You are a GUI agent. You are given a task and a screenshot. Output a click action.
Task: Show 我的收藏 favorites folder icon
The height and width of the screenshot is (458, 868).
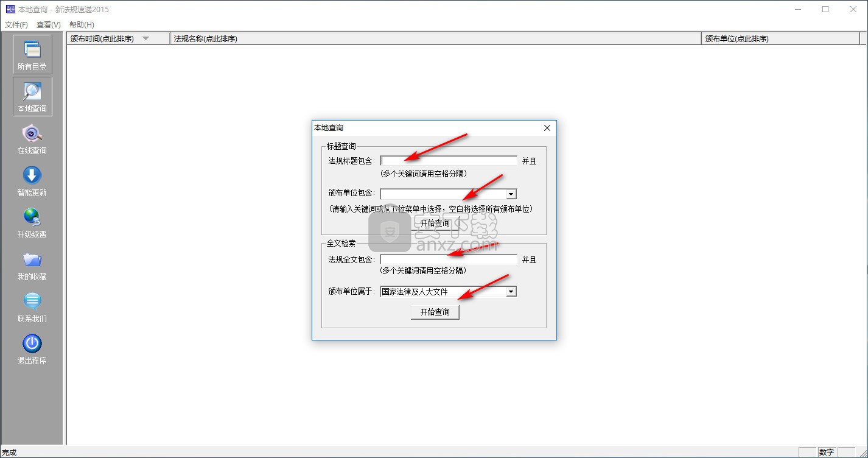[32, 265]
